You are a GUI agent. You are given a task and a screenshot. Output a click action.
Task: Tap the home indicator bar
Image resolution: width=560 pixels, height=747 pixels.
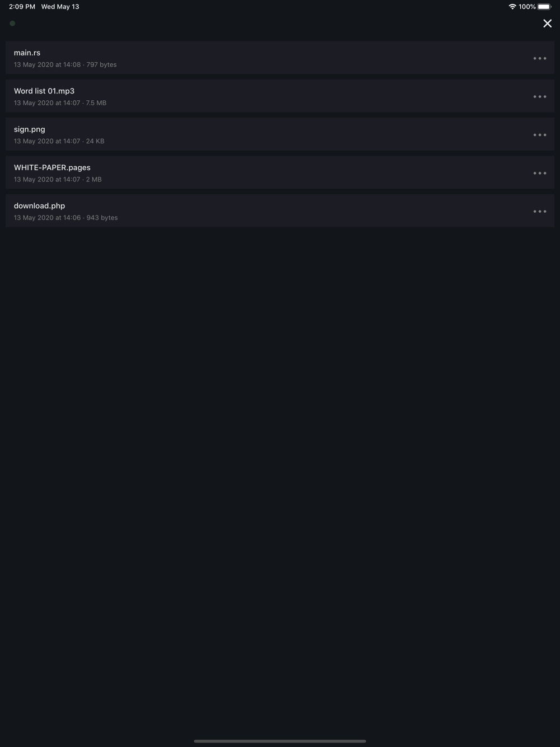point(280,741)
